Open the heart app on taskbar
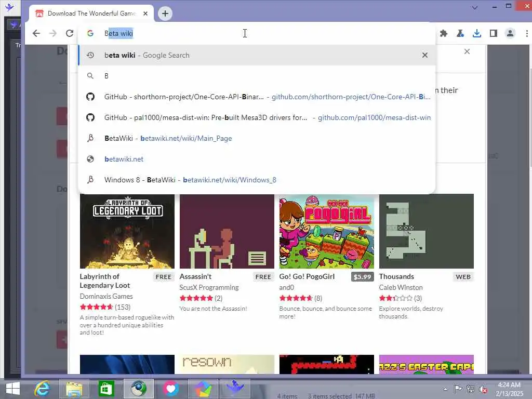Image resolution: width=532 pixels, height=399 pixels. (170, 389)
